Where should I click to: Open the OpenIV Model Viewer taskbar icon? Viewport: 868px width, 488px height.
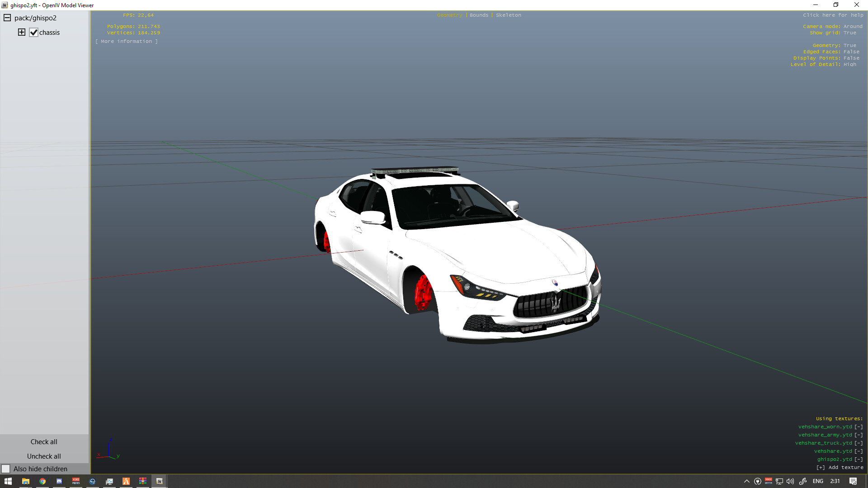(160, 481)
